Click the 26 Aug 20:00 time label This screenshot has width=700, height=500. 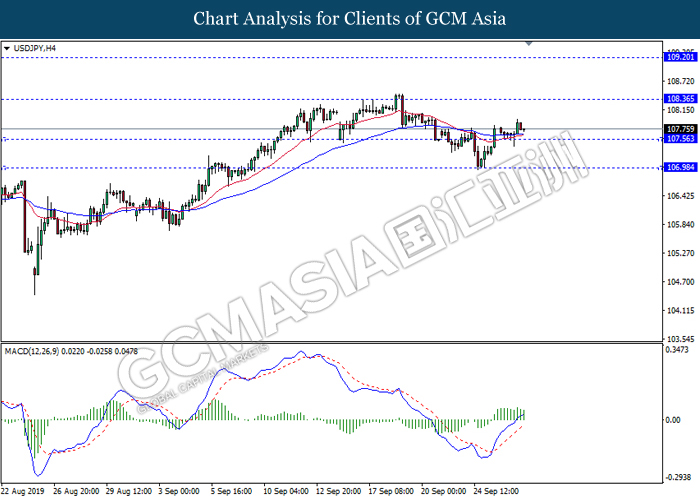[x=76, y=492]
